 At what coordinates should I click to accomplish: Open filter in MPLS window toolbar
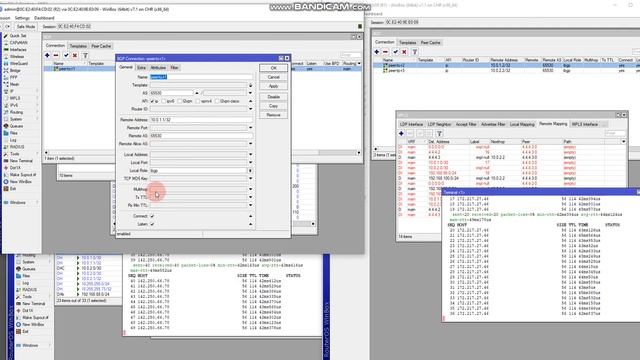[x=439, y=133]
